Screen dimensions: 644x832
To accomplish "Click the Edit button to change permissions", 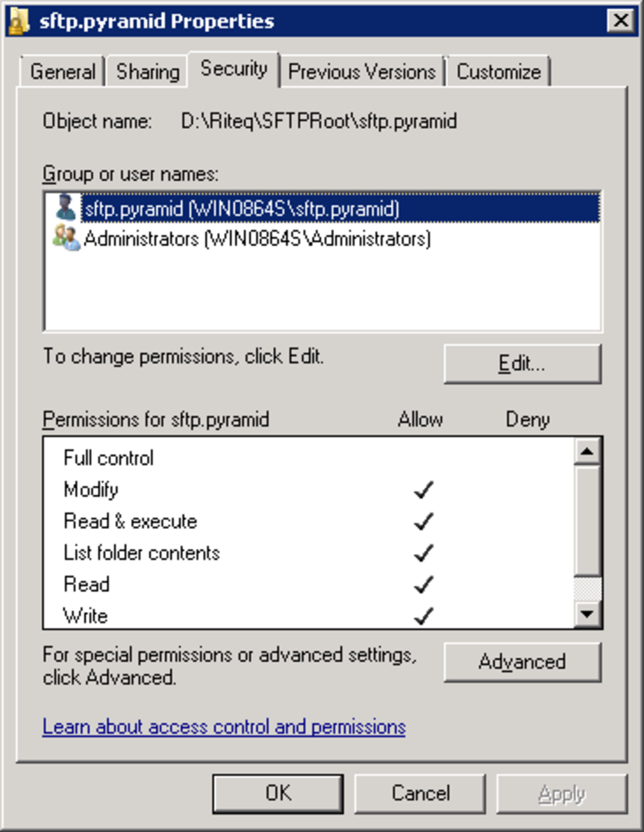I will (522, 363).
